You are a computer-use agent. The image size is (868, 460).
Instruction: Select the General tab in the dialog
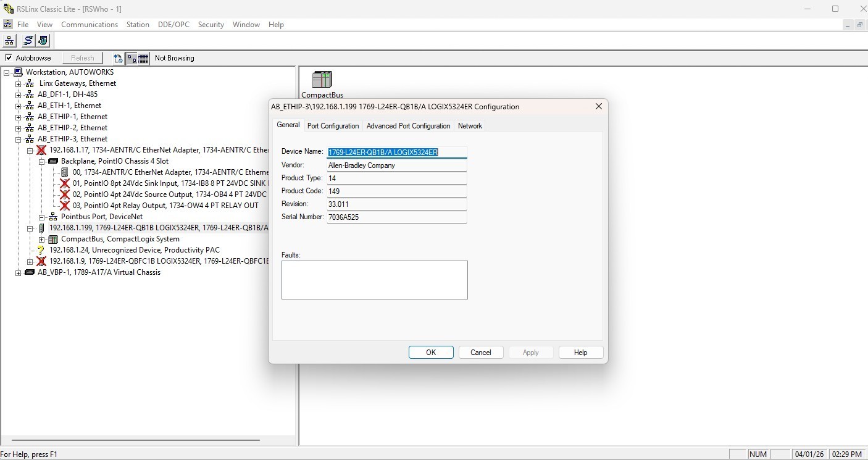coord(288,125)
